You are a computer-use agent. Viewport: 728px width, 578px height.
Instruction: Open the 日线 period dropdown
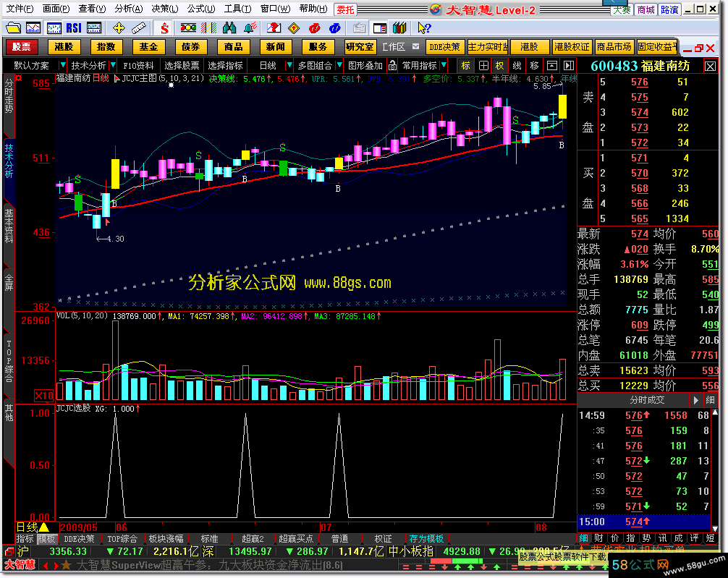(x=289, y=65)
